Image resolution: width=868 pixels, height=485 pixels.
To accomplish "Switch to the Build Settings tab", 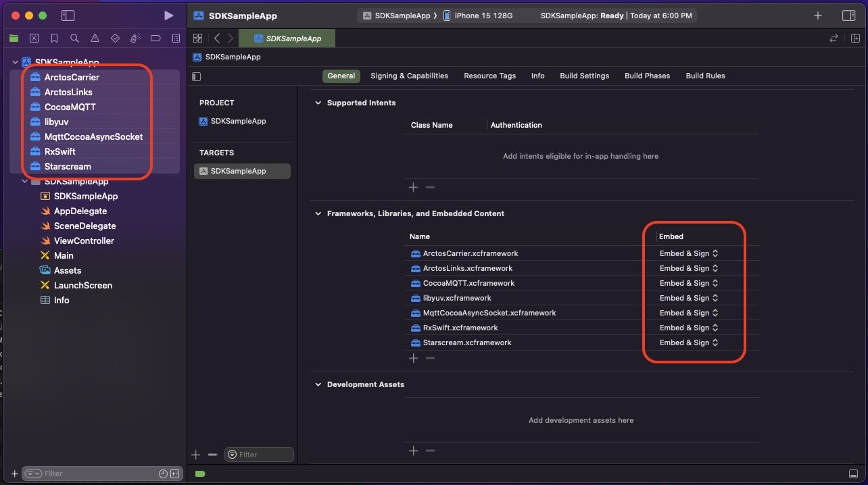I will pyautogui.click(x=584, y=76).
